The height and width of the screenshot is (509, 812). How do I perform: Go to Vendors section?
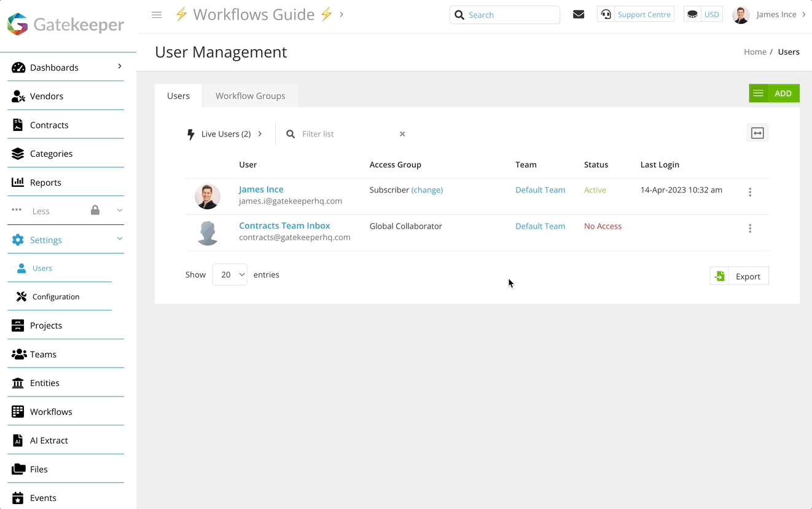47,97
